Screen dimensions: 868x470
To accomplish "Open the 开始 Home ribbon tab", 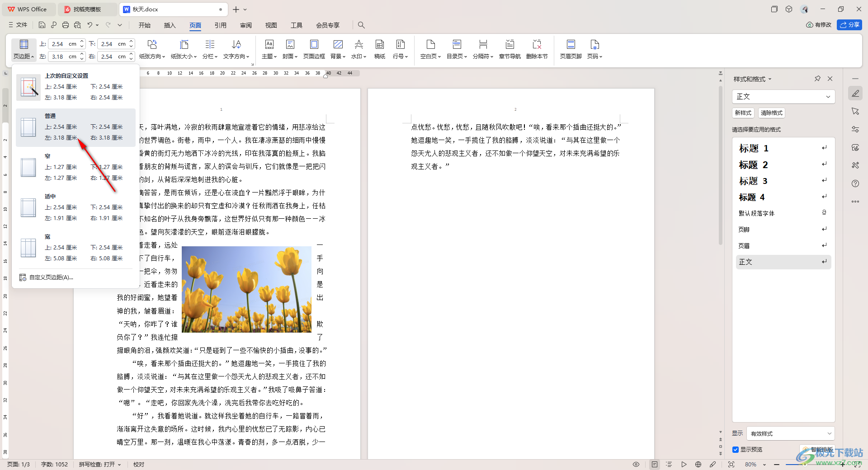I will coord(145,25).
